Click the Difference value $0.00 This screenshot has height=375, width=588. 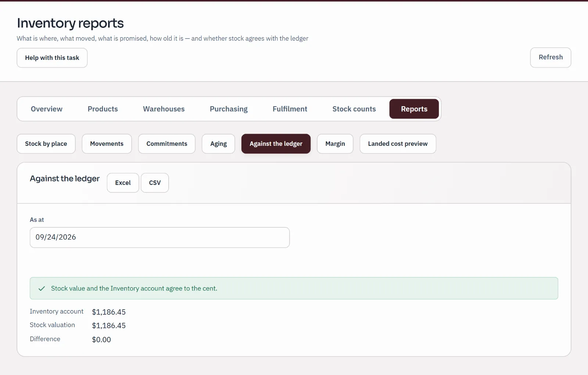click(x=101, y=340)
